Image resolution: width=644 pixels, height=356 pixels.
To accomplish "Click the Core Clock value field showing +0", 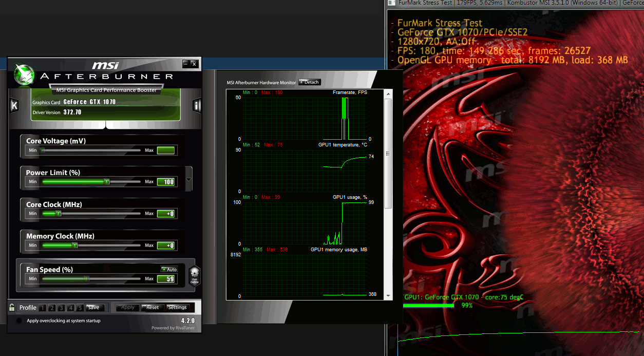I will click(x=166, y=214).
